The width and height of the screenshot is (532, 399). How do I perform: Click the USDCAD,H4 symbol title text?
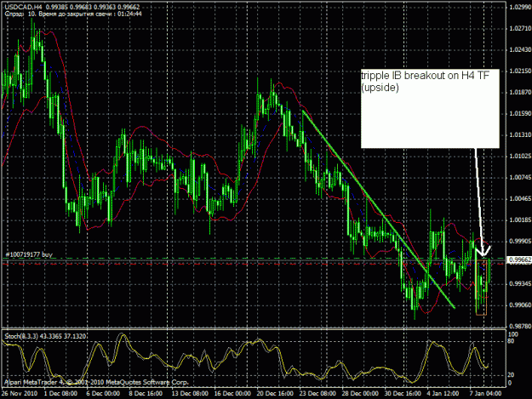(24, 7)
